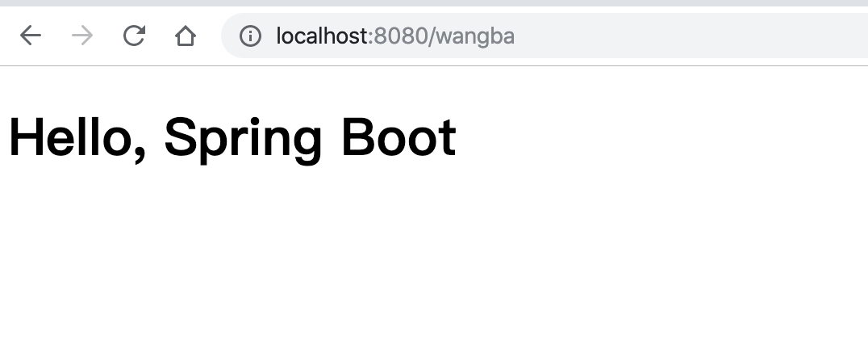Click the grey tab strip above the toolbar

click(x=434, y=2)
